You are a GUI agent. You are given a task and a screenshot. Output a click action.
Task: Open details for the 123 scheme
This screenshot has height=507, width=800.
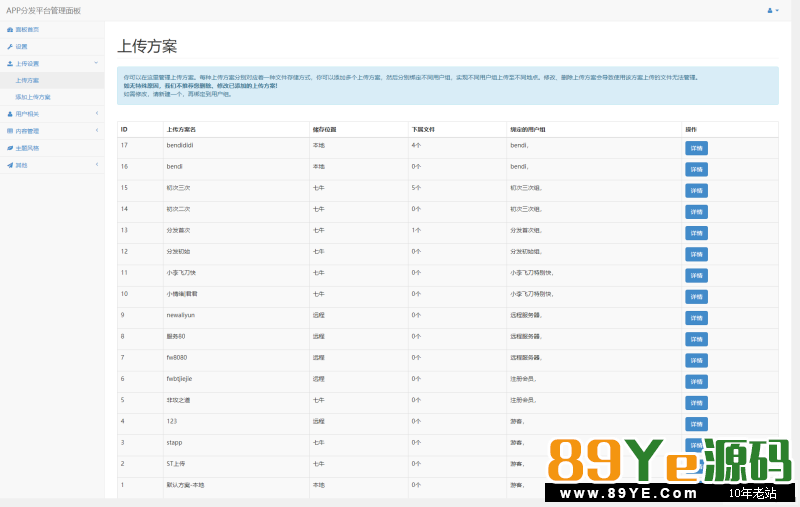click(x=696, y=424)
